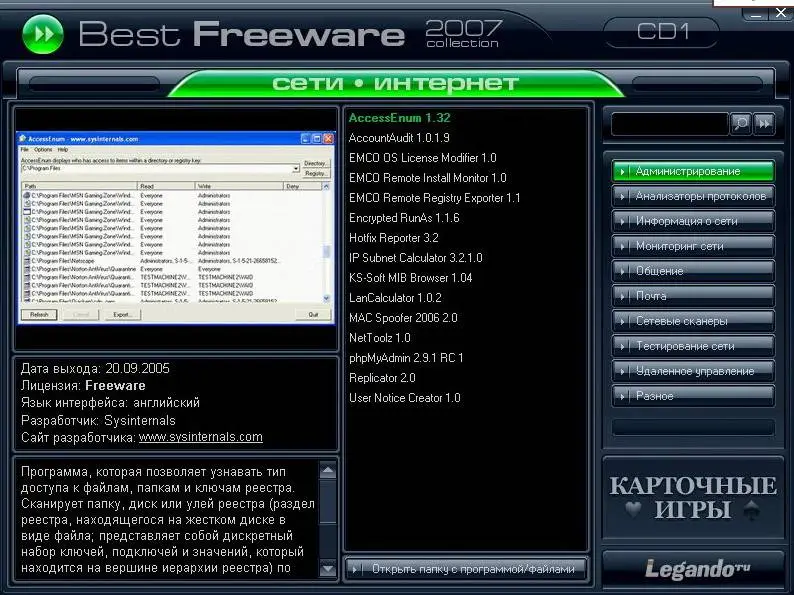This screenshot has height=595, width=794.
Task: Open the Тестирование сети category
Action: [x=693, y=346]
